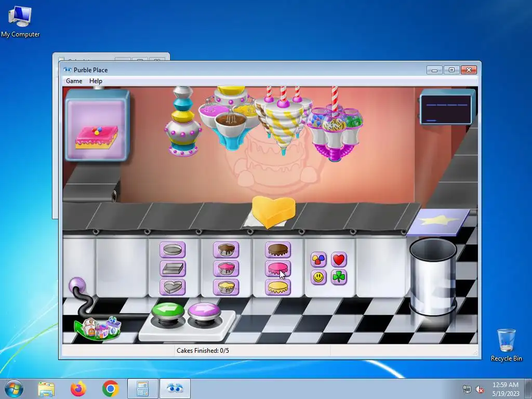Choose the strawberry pink batter button

[226, 269]
